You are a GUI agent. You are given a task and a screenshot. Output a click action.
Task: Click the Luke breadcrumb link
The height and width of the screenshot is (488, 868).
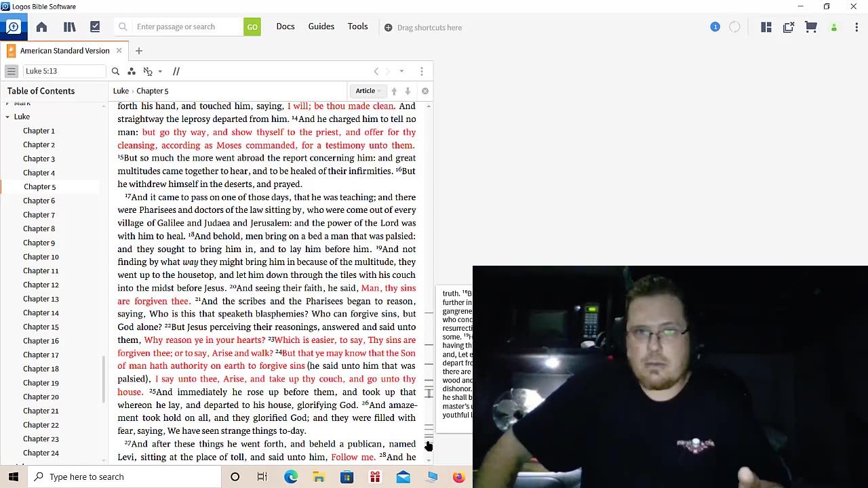(x=121, y=91)
